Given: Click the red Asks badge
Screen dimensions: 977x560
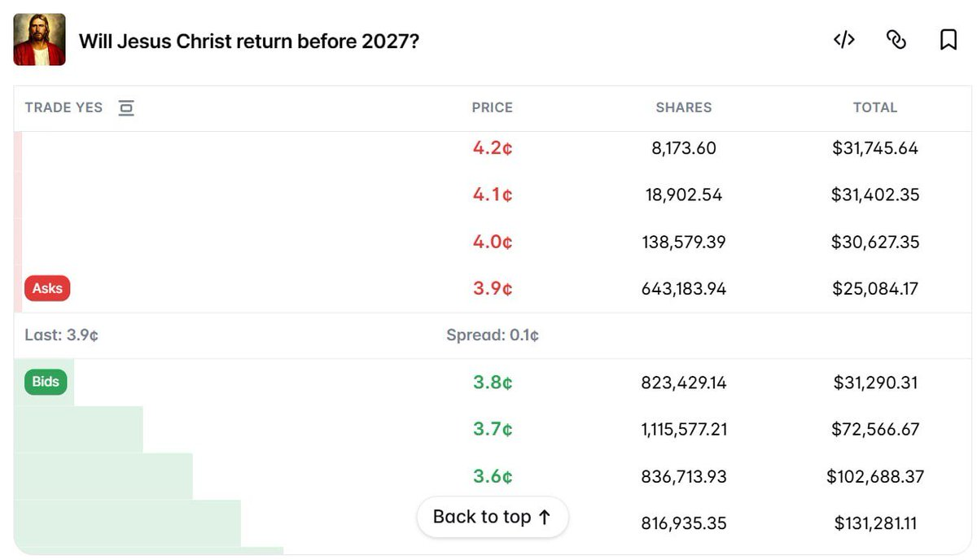Looking at the screenshot, I should (46, 287).
